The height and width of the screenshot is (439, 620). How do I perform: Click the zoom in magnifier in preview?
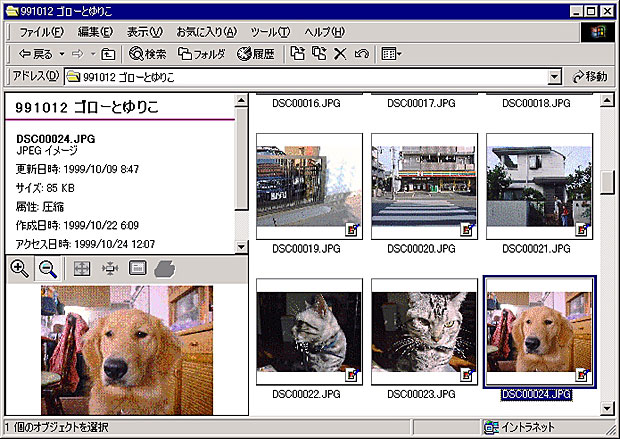(19, 269)
